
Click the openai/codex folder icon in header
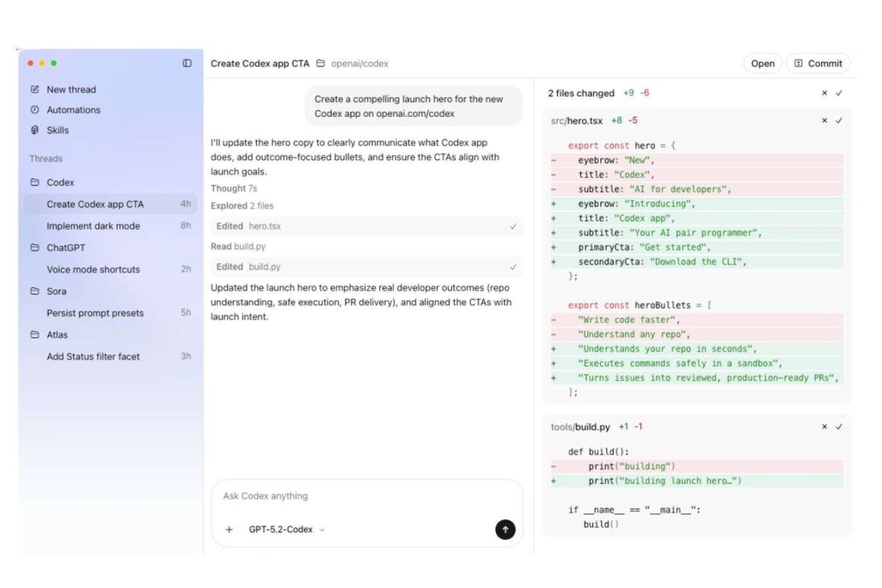pyautogui.click(x=320, y=63)
